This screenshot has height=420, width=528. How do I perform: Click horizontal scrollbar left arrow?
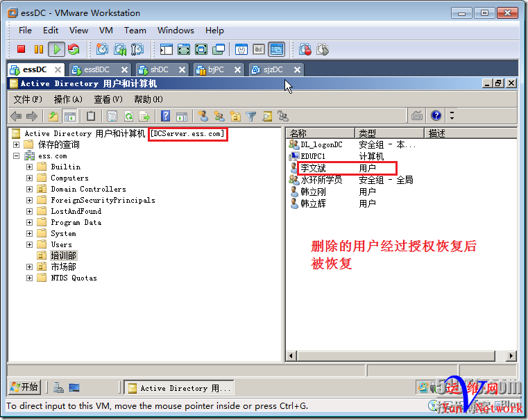click(x=291, y=355)
